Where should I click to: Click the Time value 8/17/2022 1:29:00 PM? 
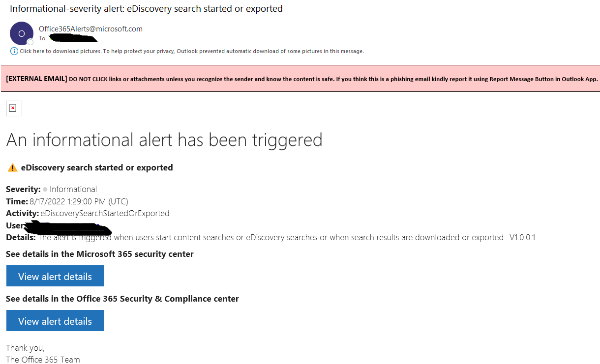pos(79,201)
